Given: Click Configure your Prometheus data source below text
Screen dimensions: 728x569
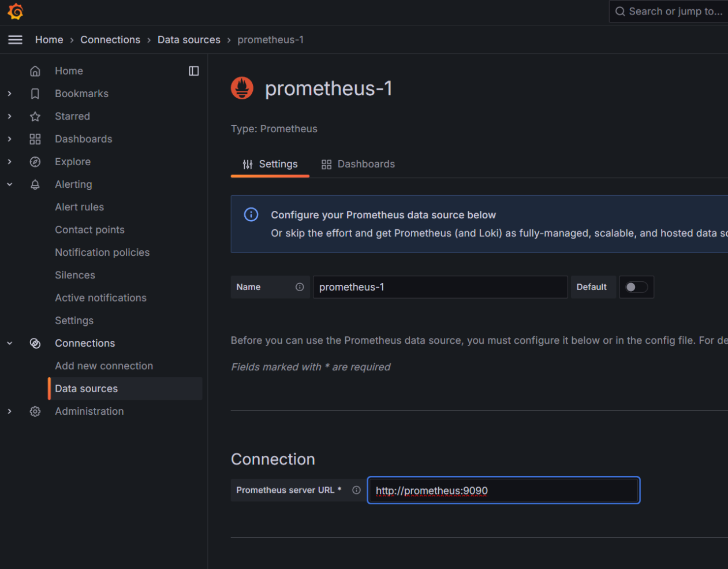Looking at the screenshot, I should (x=383, y=215).
